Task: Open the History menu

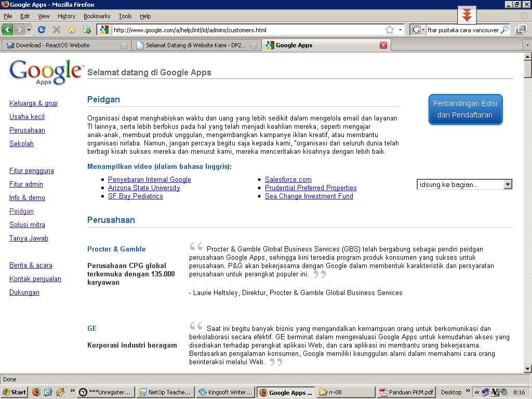Action: [66, 16]
